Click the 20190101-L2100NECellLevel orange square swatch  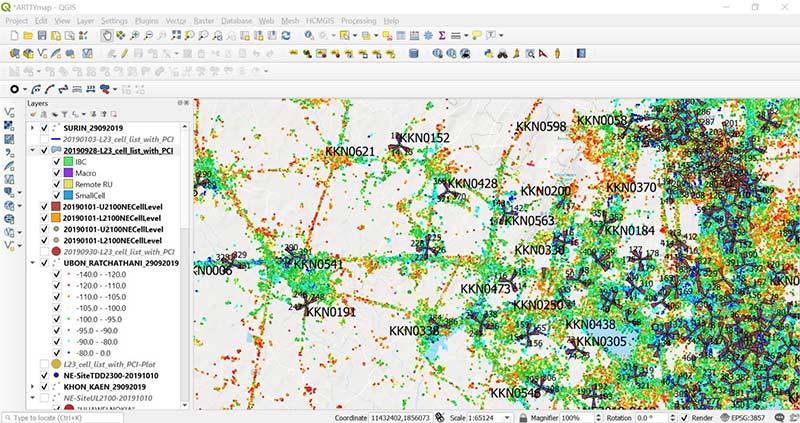(x=56, y=218)
